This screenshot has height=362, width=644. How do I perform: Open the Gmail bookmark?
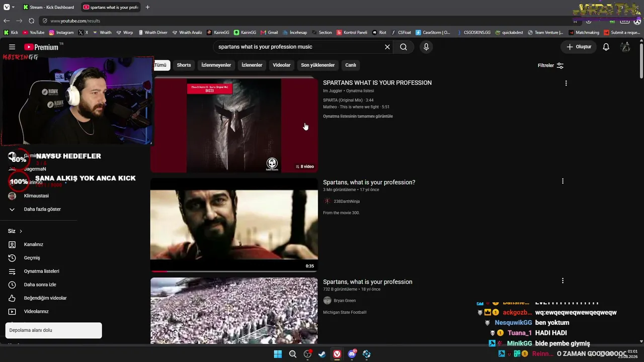(x=269, y=32)
